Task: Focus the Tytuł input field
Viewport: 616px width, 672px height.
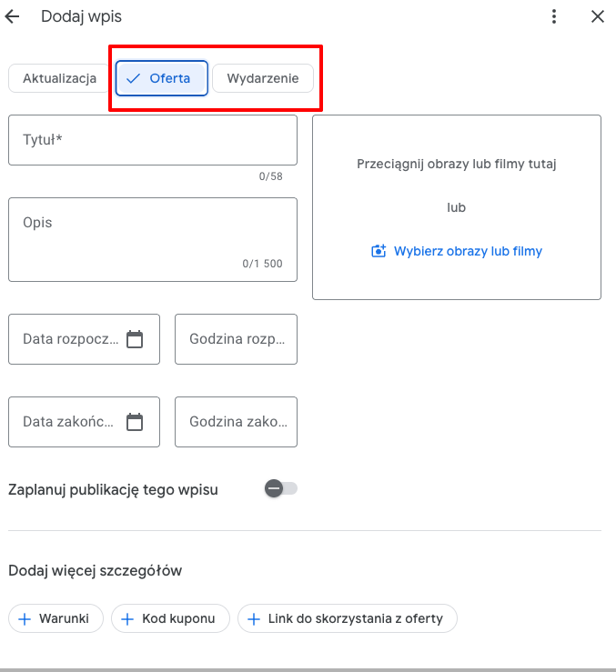Action: point(153,140)
